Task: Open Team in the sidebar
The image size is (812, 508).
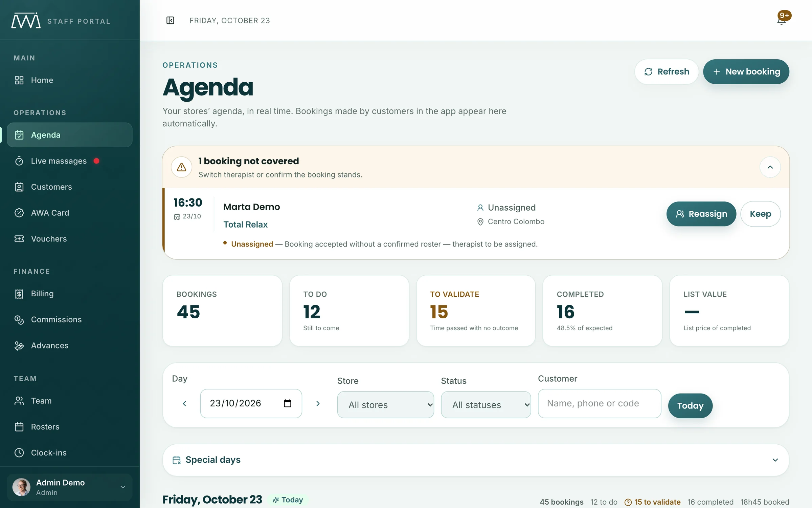Action: 69,401
